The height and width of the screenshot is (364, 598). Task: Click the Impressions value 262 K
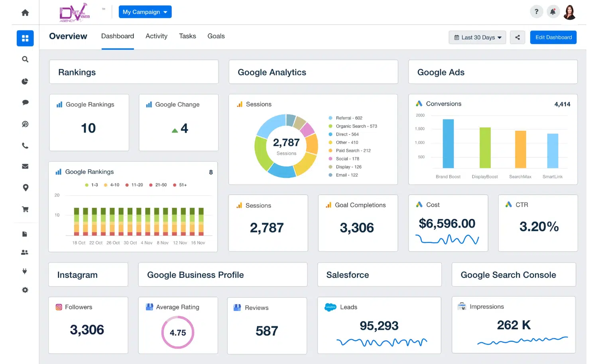click(514, 325)
